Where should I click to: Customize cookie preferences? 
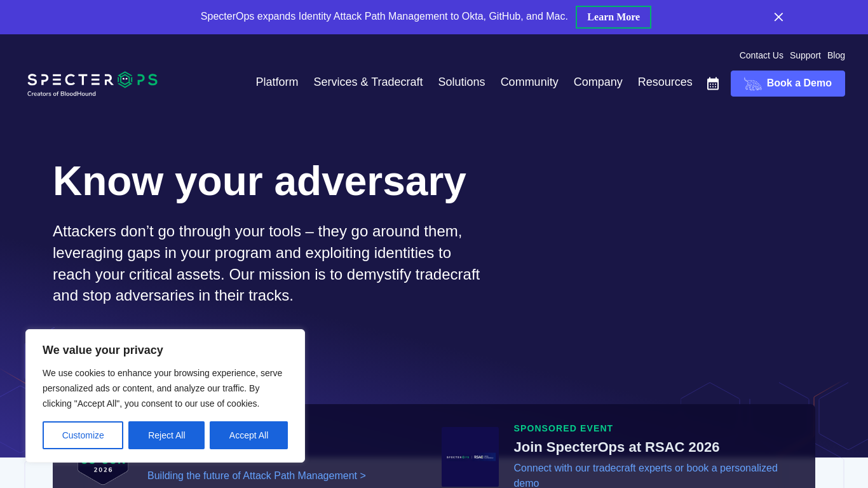(83, 435)
